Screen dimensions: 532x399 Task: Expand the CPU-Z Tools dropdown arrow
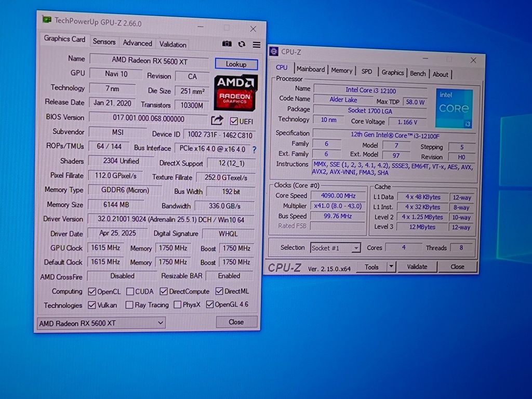391,267
